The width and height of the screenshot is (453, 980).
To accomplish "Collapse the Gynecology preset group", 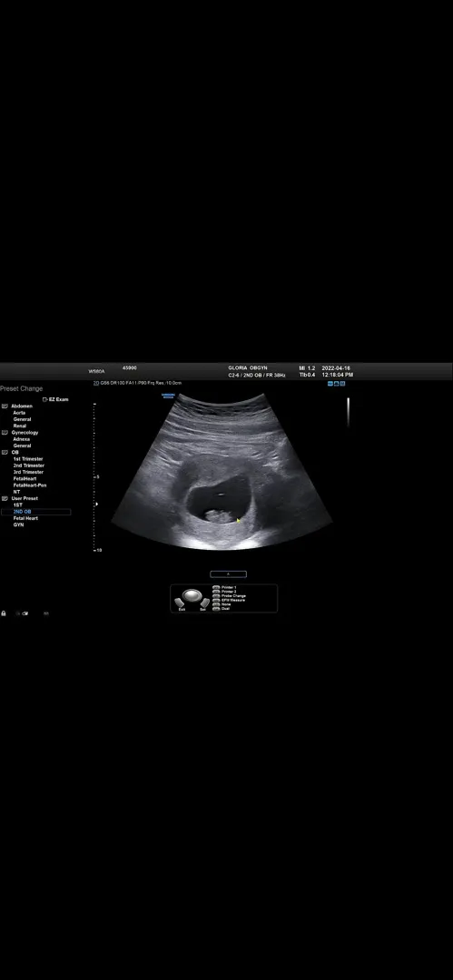I will pos(25,433).
